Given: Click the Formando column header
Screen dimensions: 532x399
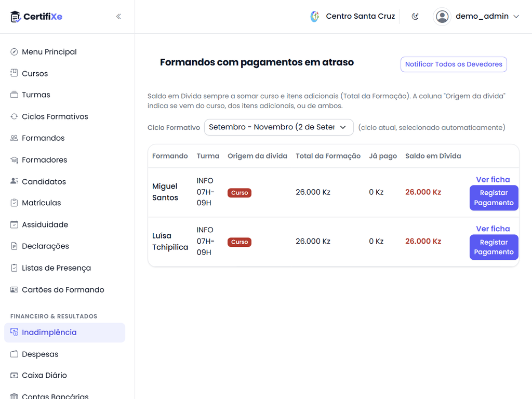Looking at the screenshot, I should pyautogui.click(x=170, y=156).
